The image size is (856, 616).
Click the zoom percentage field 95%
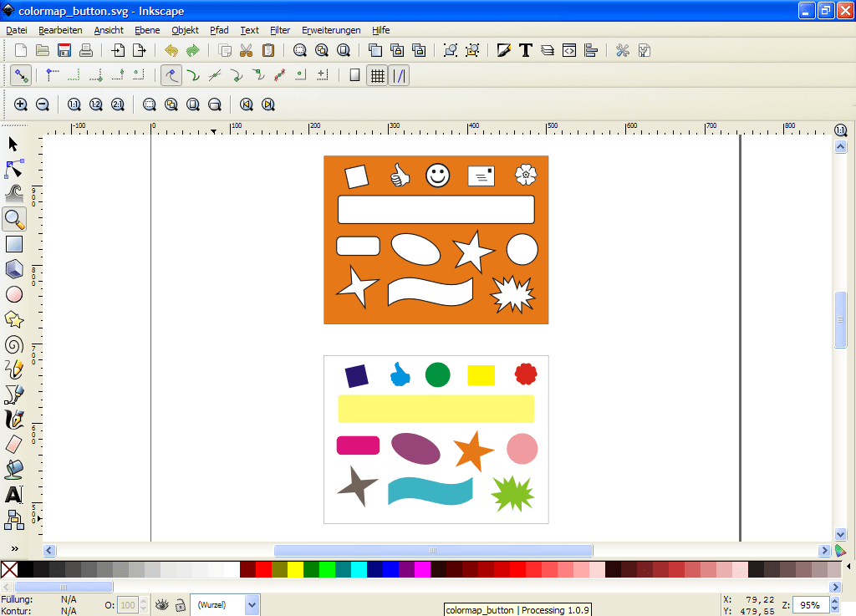click(810, 604)
